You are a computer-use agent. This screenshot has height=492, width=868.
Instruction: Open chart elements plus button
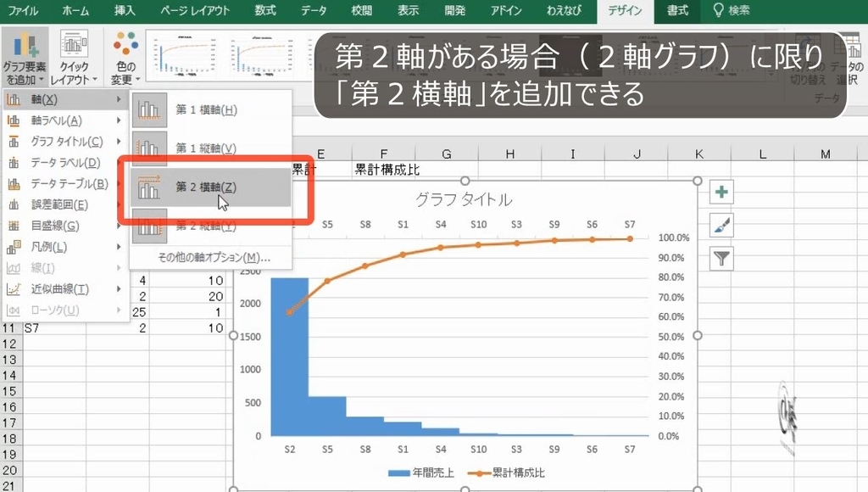[721, 193]
